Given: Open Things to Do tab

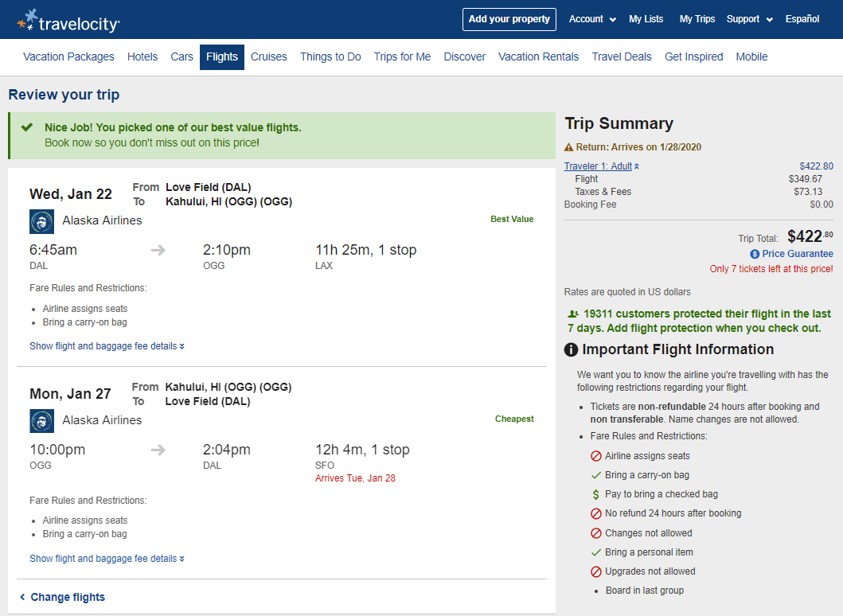Looking at the screenshot, I should click(x=330, y=57).
